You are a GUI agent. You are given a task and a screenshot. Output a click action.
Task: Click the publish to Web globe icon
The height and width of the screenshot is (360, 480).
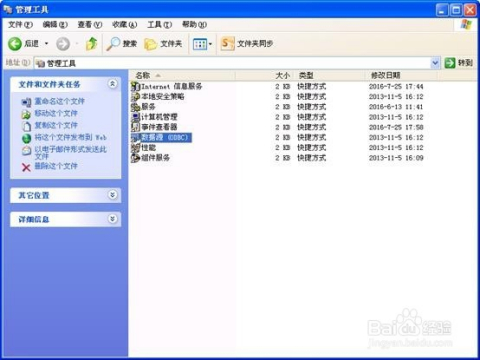coord(26,138)
